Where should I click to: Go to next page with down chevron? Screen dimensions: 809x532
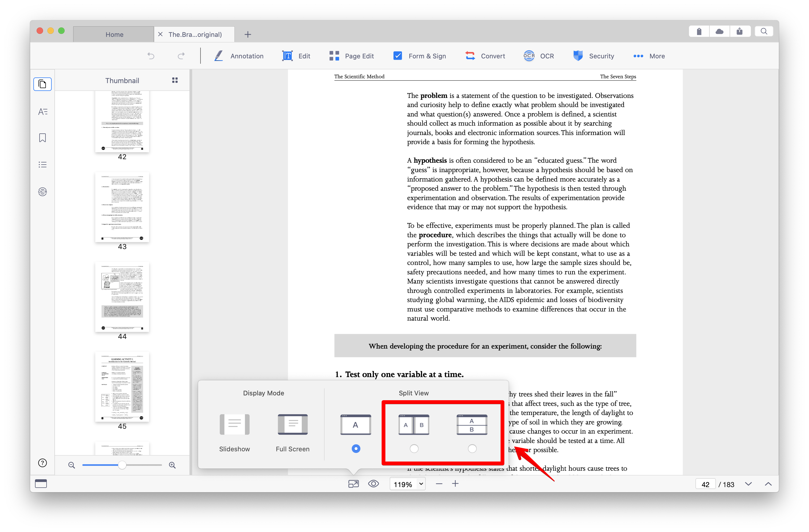click(x=748, y=484)
